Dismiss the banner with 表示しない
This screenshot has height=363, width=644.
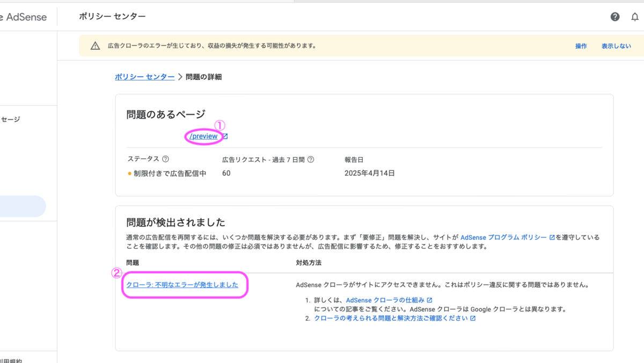pos(616,46)
